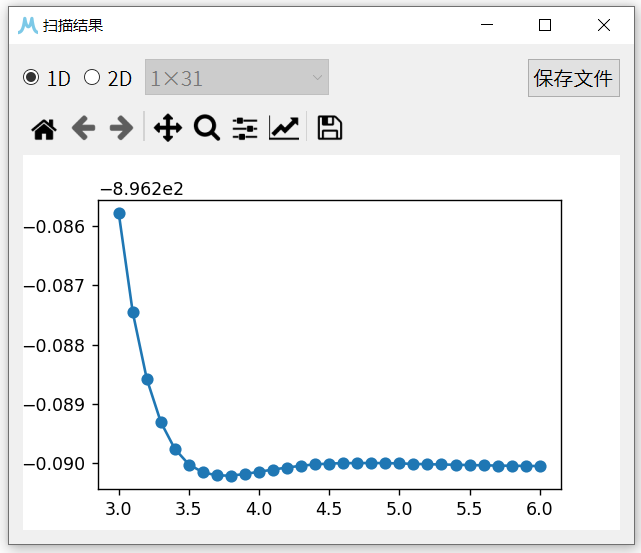Click the last data point at x=6.0

[540, 466]
